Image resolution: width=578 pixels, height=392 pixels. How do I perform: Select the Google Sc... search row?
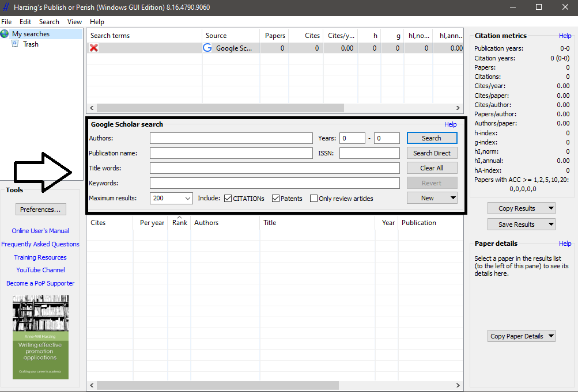(275, 48)
